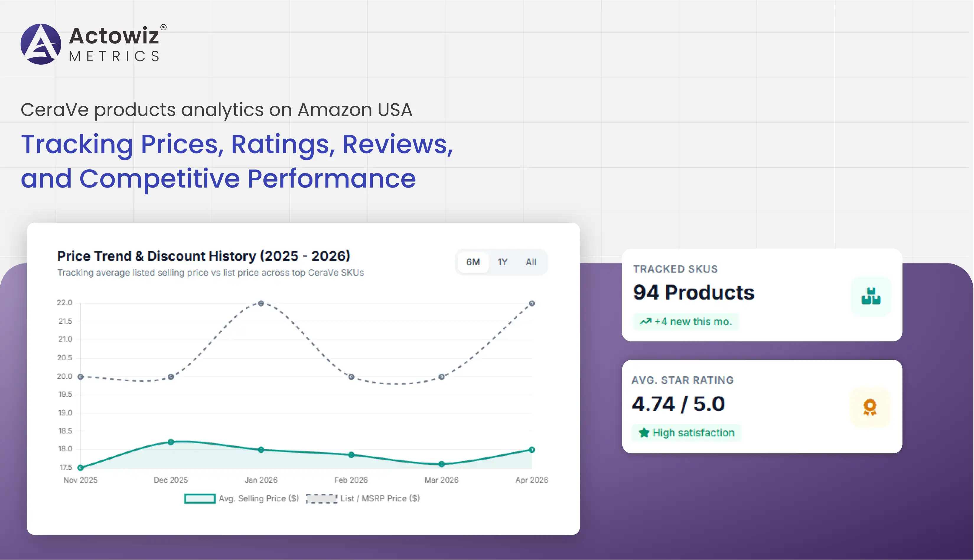Click the 'AVG. STAR RATING' label
The width and height of the screenshot is (974, 560).
click(x=683, y=380)
